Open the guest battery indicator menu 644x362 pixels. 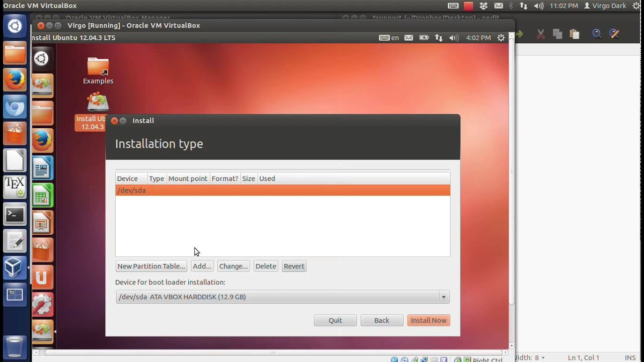424,38
